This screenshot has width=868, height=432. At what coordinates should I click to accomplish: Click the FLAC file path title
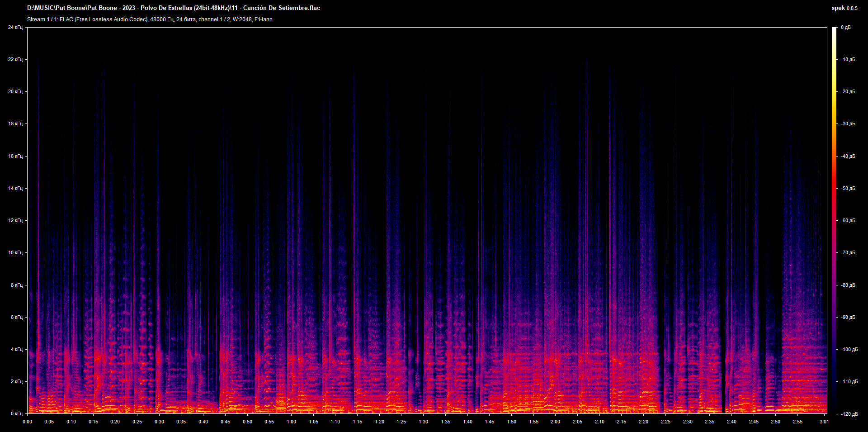tap(174, 8)
